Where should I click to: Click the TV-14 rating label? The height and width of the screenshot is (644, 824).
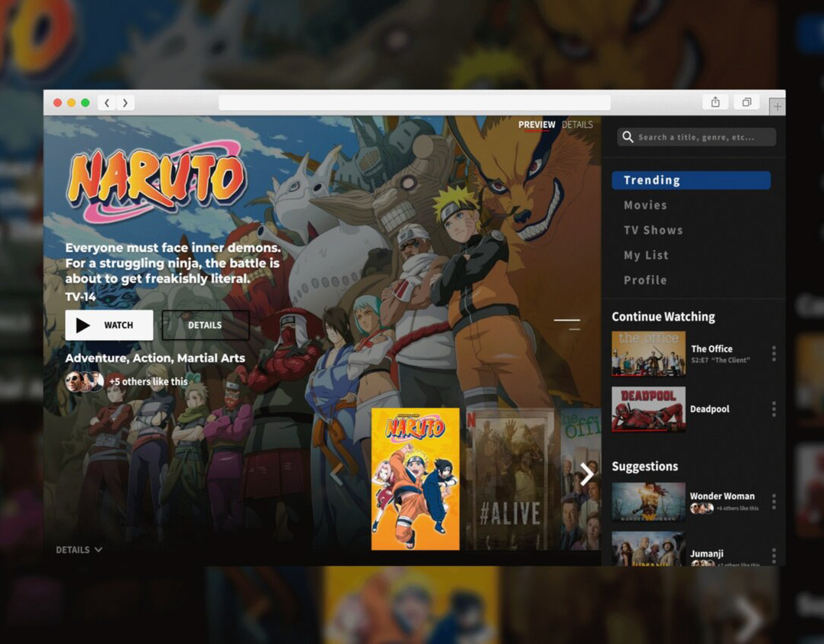point(80,296)
